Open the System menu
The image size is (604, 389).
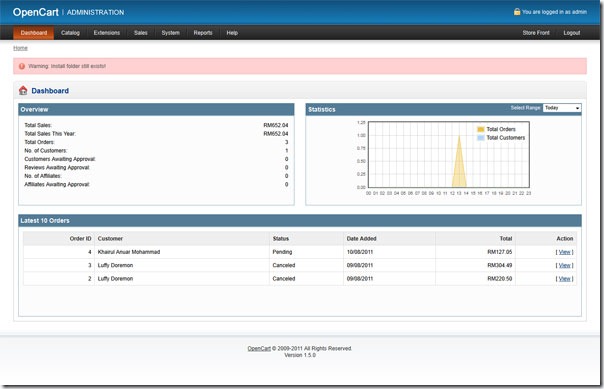point(170,33)
